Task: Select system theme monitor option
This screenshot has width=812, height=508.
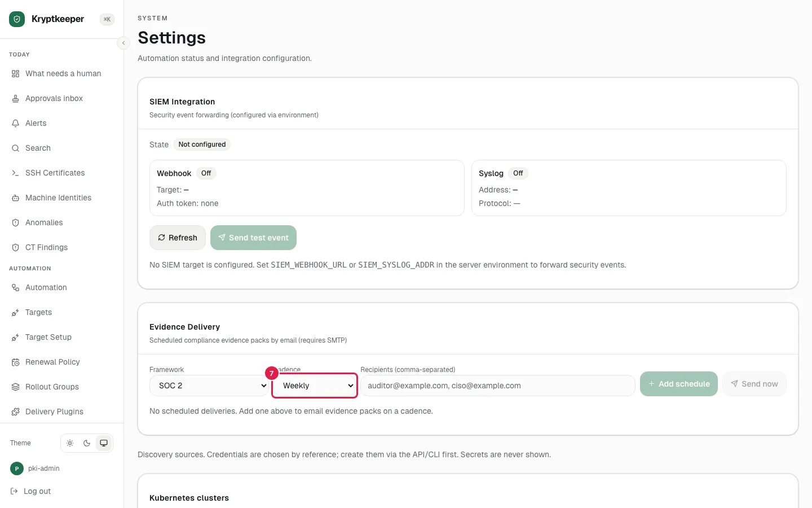Action: [104, 443]
